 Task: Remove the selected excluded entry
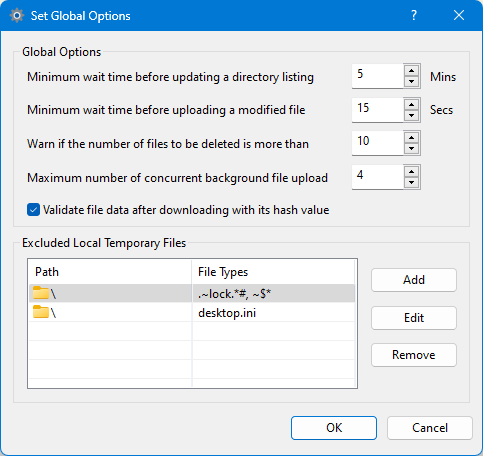point(414,355)
